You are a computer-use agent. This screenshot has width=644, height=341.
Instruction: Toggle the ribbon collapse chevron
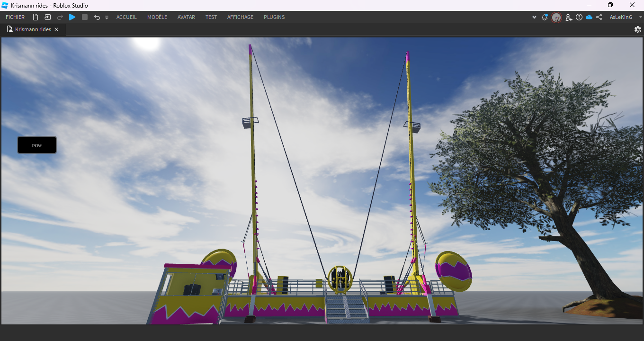(x=535, y=18)
